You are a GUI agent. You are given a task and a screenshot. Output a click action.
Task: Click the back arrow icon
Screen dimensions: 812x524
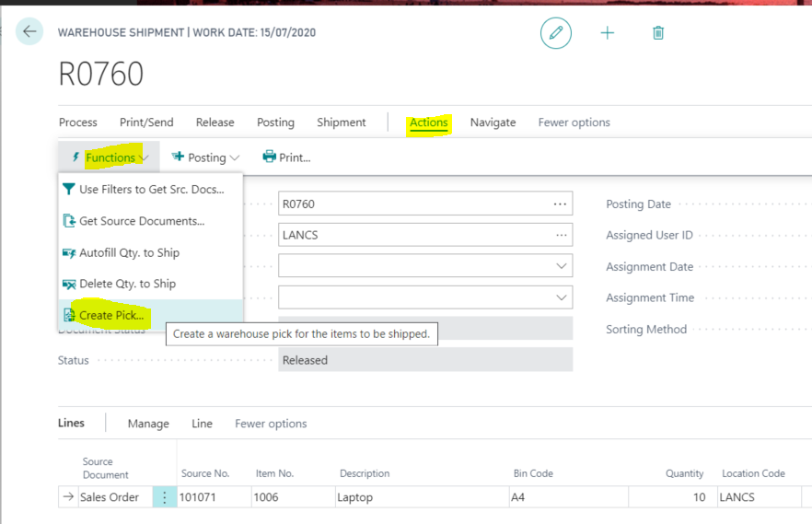29,32
